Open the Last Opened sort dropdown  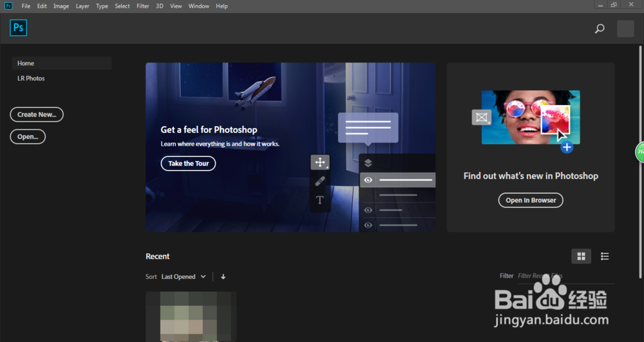point(184,277)
